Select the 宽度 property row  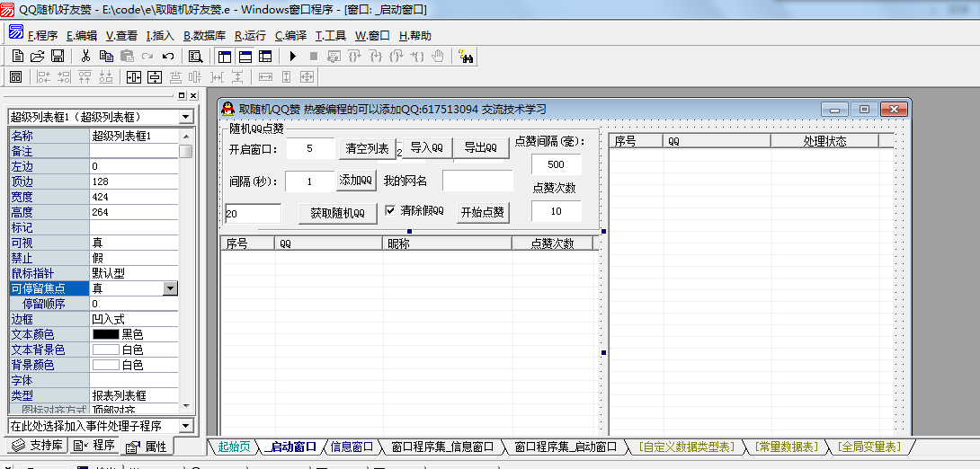pos(94,197)
